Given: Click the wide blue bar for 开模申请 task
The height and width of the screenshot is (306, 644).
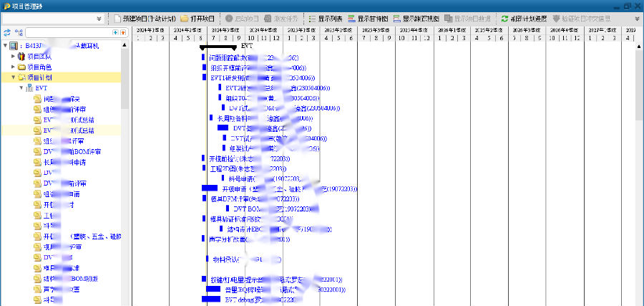Looking at the screenshot, I should [x=210, y=188].
